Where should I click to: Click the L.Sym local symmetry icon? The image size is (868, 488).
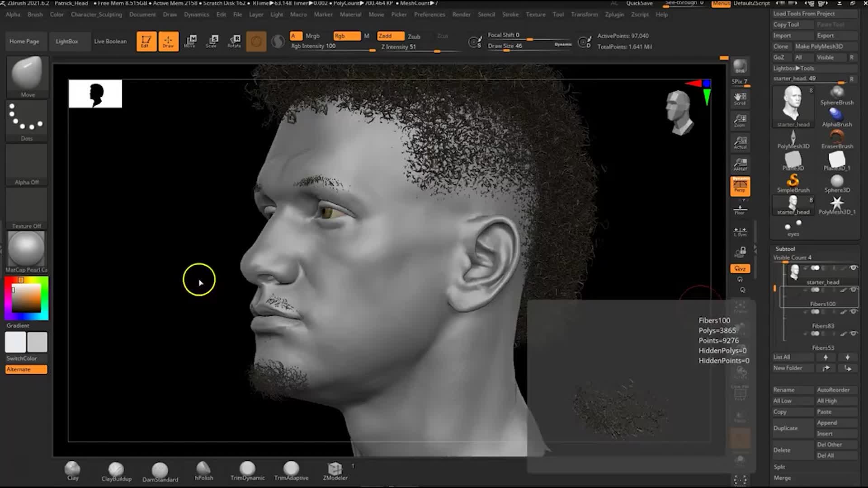point(740,231)
